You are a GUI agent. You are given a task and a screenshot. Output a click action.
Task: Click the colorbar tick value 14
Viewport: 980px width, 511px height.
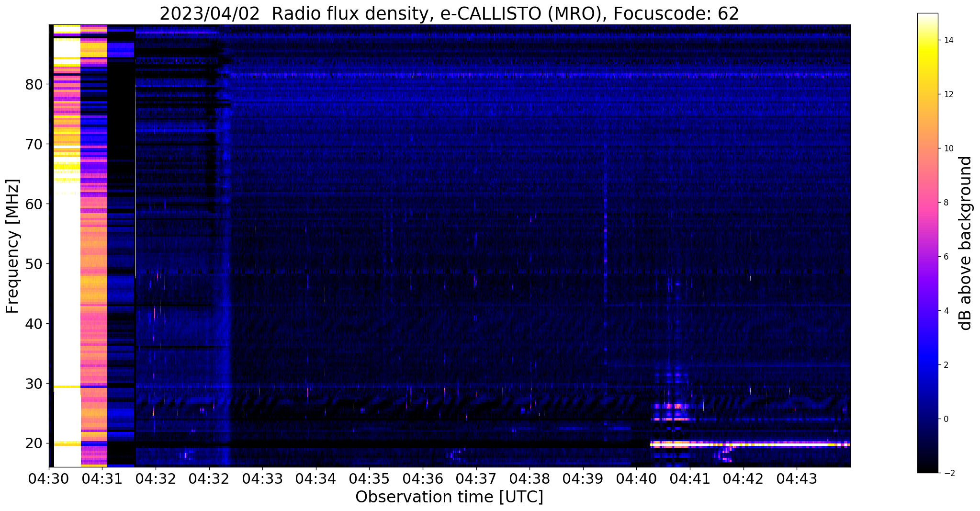[948, 40]
